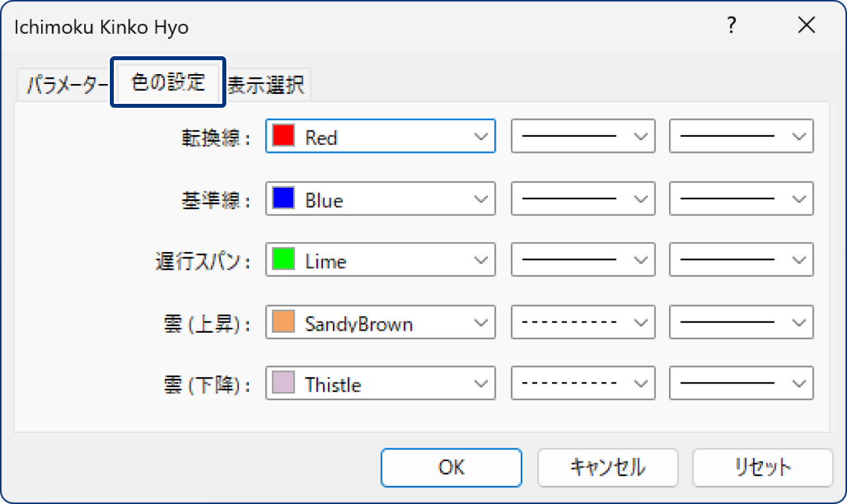
Task: Open the Lime color dropdown for 遅行スパン
Action: click(380, 260)
